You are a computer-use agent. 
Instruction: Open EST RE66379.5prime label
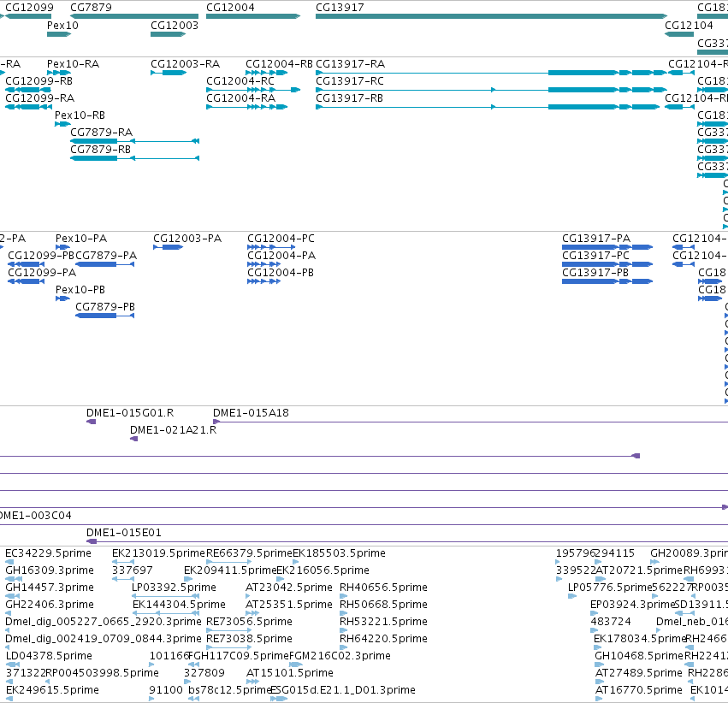(249, 553)
